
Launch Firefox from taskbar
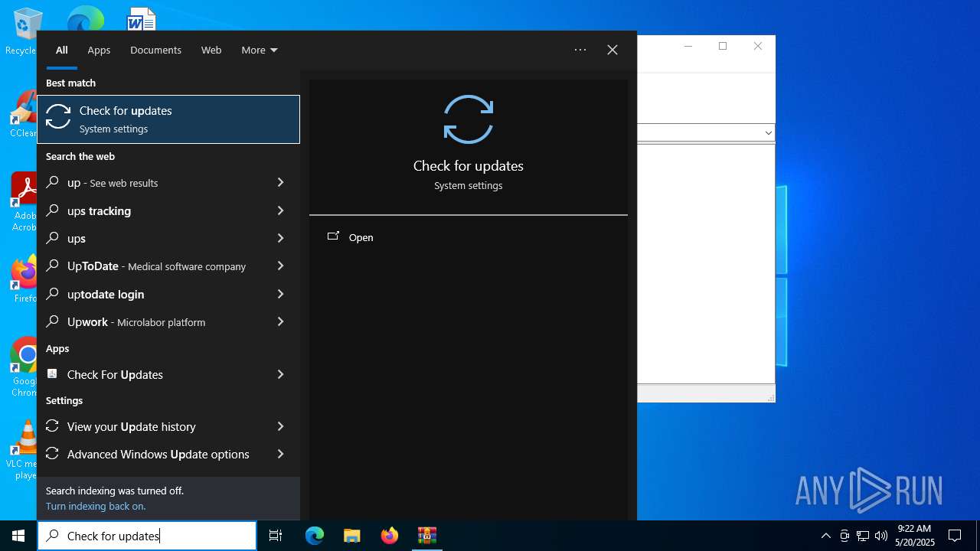tap(390, 536)
